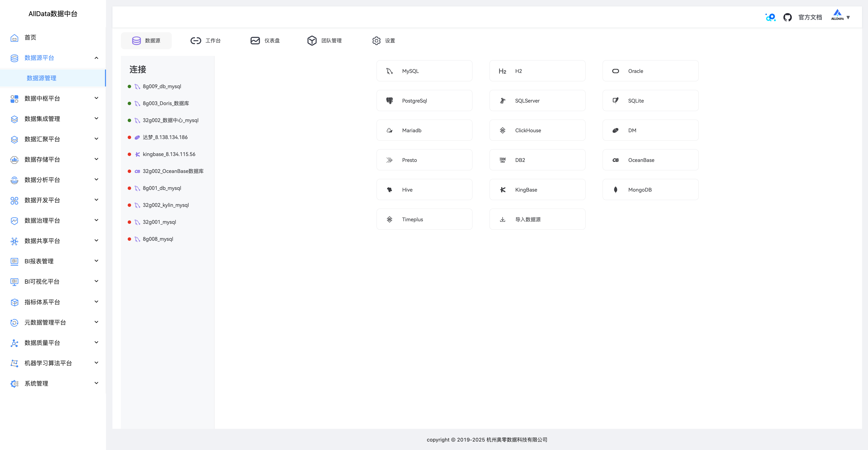868x450 pixels.
Task: Choose the PostgreSql data source card
Action: tap(424, 101)
